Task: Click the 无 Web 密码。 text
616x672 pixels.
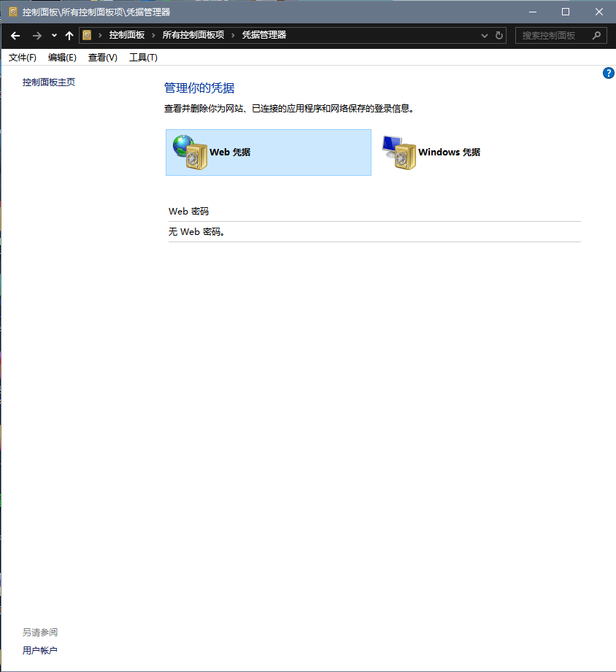Action: click(x=197, y=232)
